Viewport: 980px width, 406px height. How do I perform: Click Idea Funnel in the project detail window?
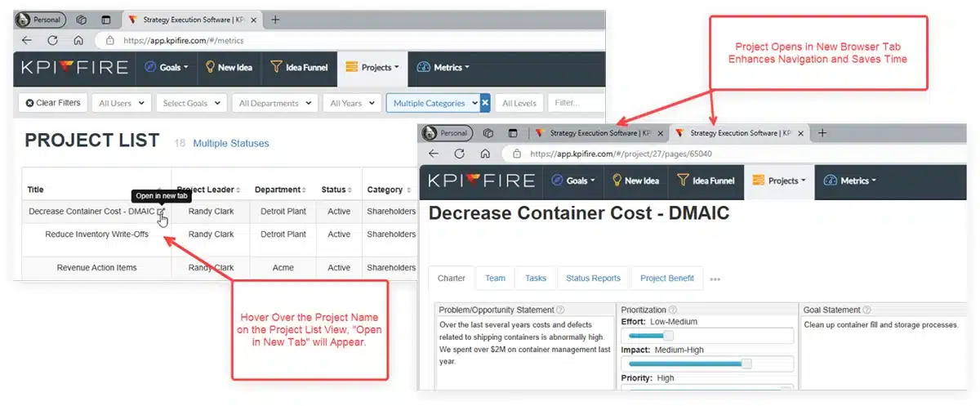pos(705,181)
